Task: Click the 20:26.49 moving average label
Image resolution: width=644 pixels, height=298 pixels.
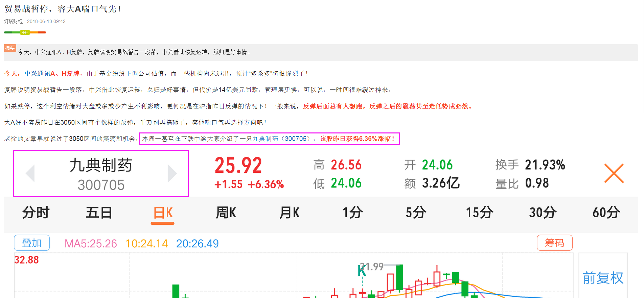Action: [x=198, y=243]
